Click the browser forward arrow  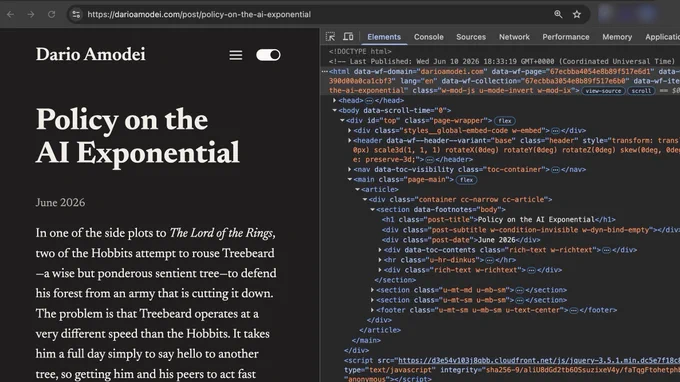coord(31,14)
